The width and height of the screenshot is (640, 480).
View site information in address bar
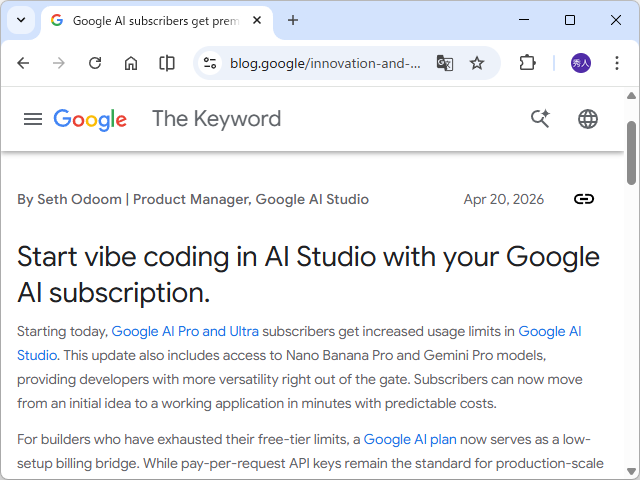(209, 63)
